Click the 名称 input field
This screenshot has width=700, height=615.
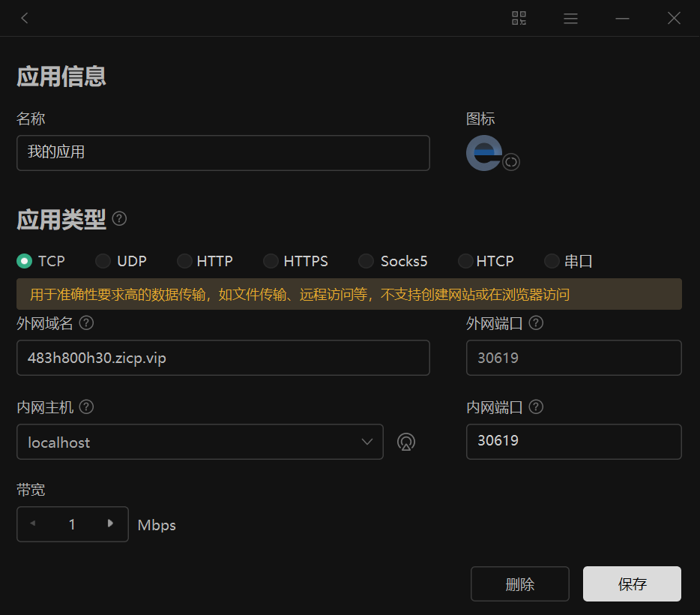click(x=223, y=153)
